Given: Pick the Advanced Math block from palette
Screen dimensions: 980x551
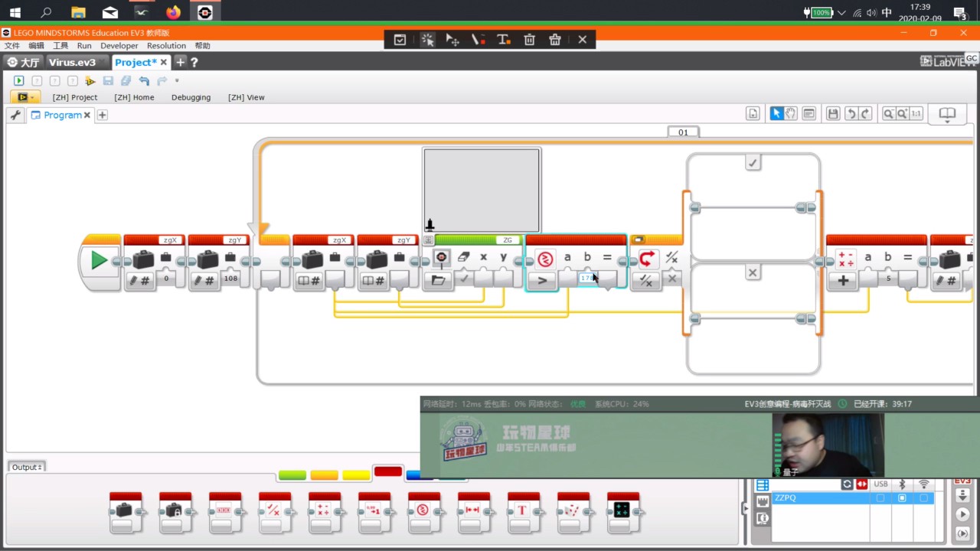Looking at the screenshot, I should [623, 512].
